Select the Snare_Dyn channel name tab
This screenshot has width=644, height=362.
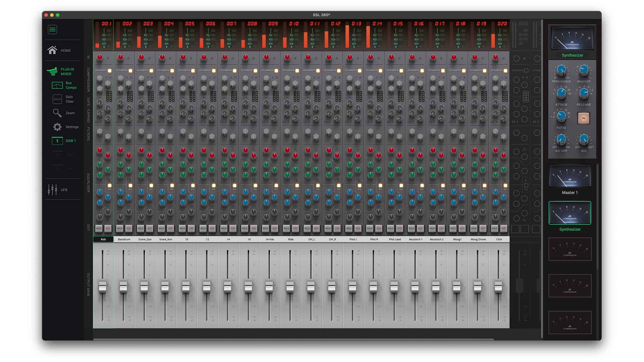pyautogui.click(x=145, y=239)
